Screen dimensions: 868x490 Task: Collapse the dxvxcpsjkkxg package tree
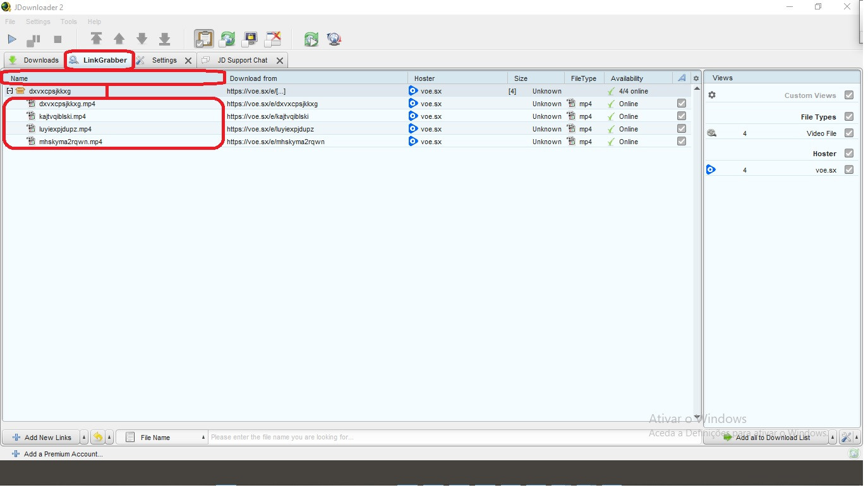click(x=9, y=91)
